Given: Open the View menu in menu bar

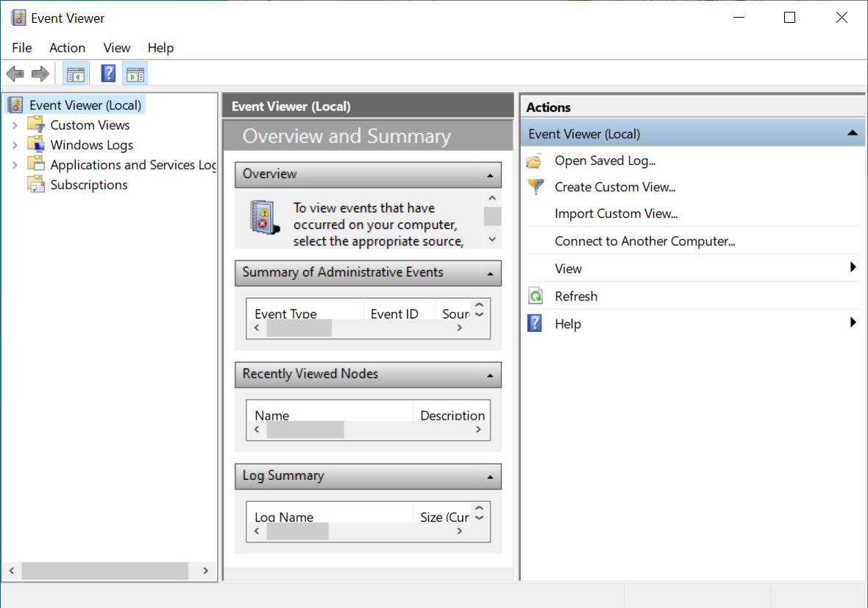Looking at the screenshot, I should tap(116, 48).
